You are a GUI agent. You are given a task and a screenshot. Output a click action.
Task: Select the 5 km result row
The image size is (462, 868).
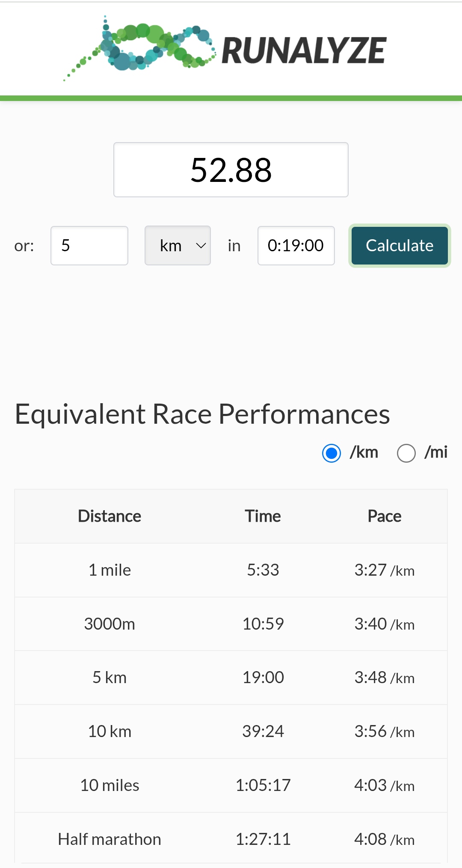pos(231,678)
